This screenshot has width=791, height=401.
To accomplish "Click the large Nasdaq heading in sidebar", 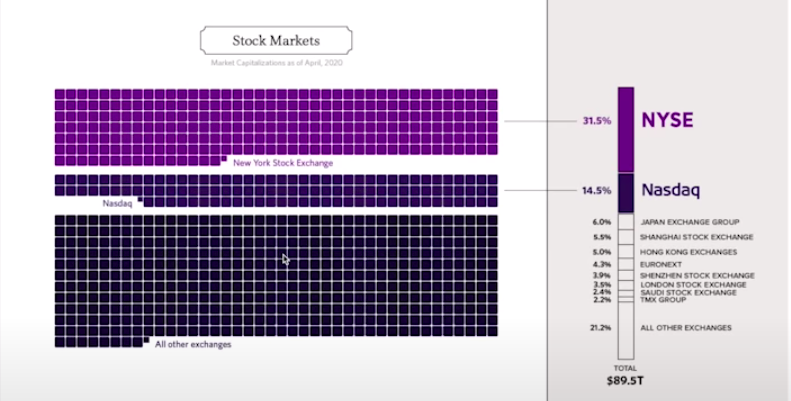I will tap(670, 190).
